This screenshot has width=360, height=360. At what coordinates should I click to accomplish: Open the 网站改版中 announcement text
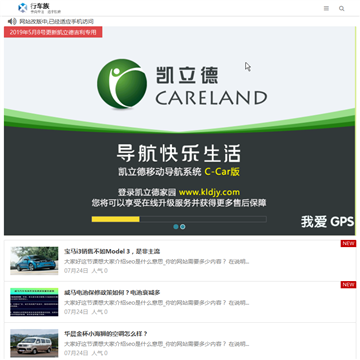56,22
